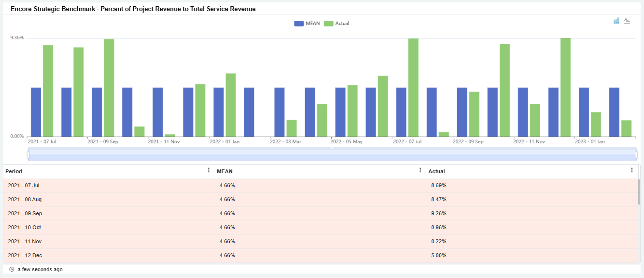Click the left handle of the zoom slider

coord(28,154)
